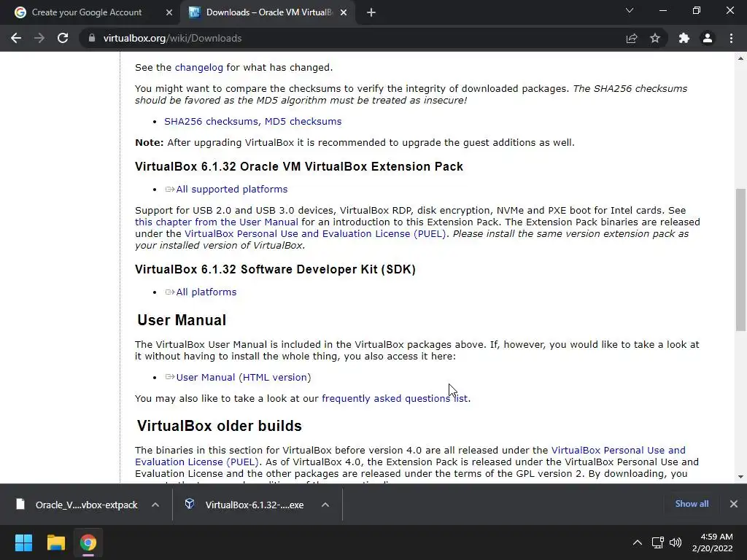The height and width of the screenshot is (560, 747).
Task: Share this page via share icon
Action: (632, 38)
